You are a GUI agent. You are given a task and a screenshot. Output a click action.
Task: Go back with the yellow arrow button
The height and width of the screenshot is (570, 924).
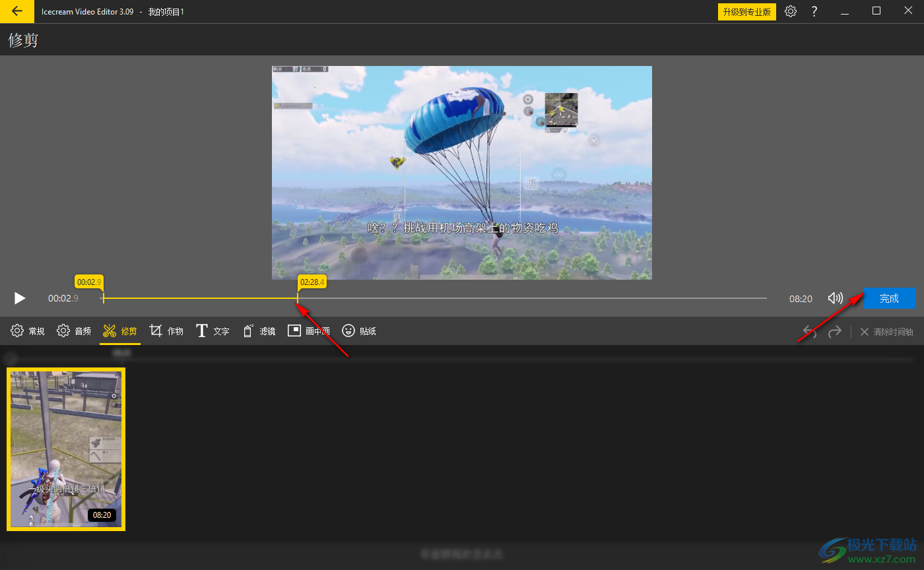(x=17, y=11)
